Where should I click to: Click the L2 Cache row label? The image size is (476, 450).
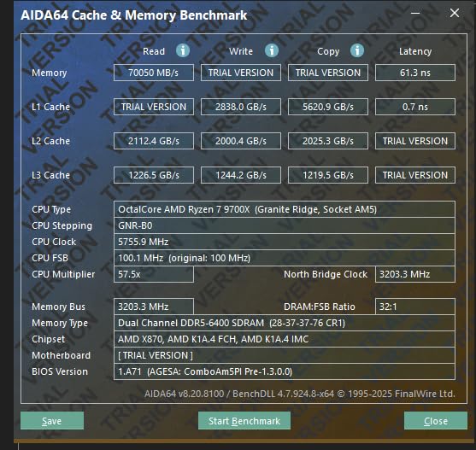[x=50, y=141]
